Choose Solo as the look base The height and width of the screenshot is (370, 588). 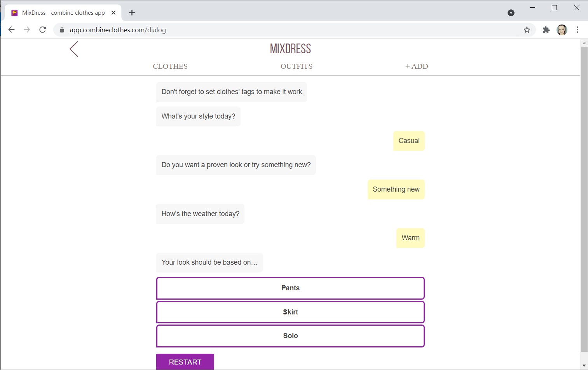click(290, 336)
